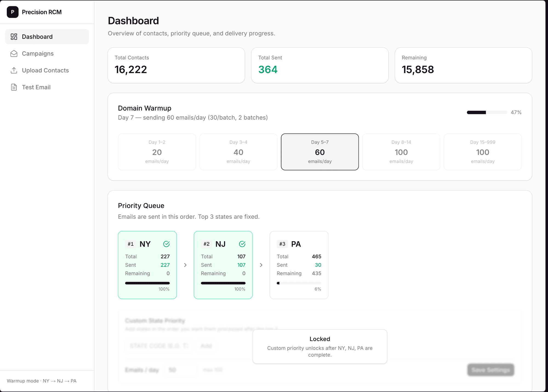The height and width of the screenshot is (392, 548).
Task: Click the Add state button
Action: point(206,346)
